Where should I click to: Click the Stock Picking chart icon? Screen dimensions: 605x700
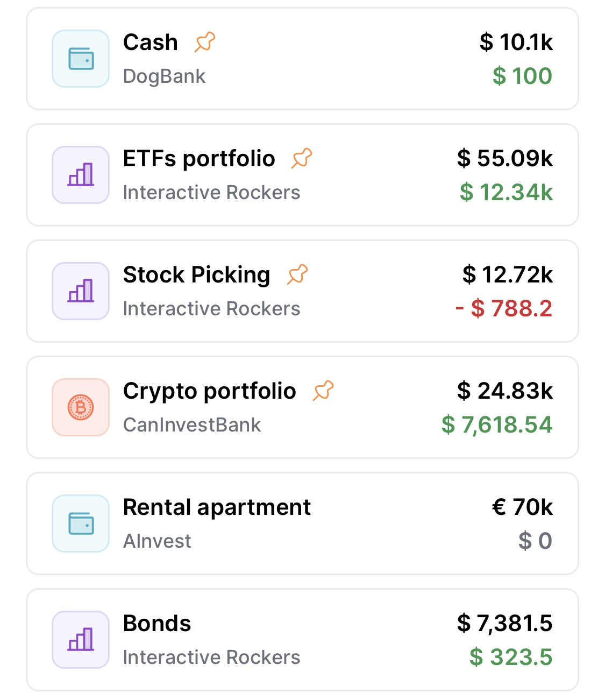click(81, 291)
